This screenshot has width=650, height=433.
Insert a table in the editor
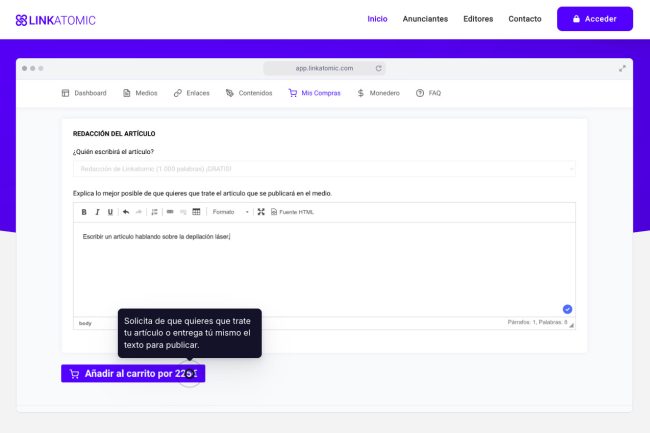click(196, 212)
